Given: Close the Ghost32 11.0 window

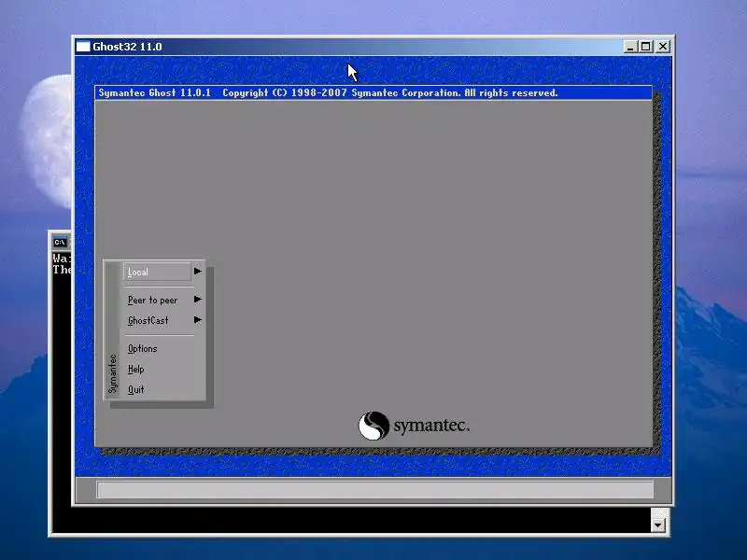Looking at the screenshot, I should tap(663, 47).
